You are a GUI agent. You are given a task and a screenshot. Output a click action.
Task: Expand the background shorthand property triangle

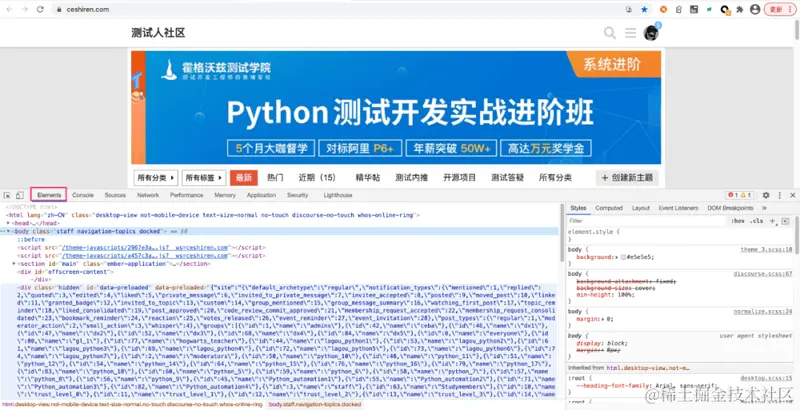coord(617,258)
